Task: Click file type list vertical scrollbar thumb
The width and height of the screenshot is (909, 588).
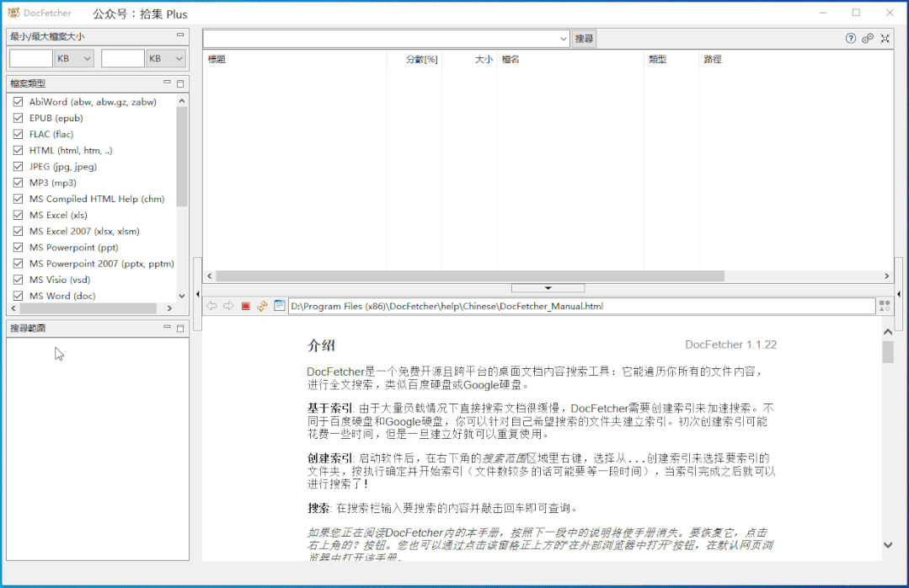Action: coord(182,157)
